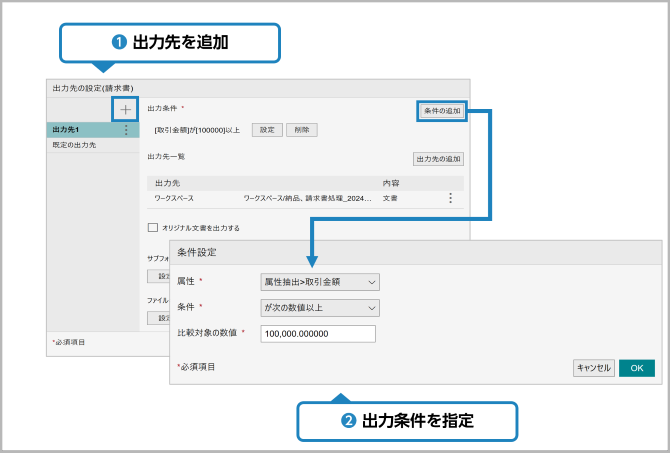
Task: Click the ワークスペース cell in the destination table
Action: 174,198
